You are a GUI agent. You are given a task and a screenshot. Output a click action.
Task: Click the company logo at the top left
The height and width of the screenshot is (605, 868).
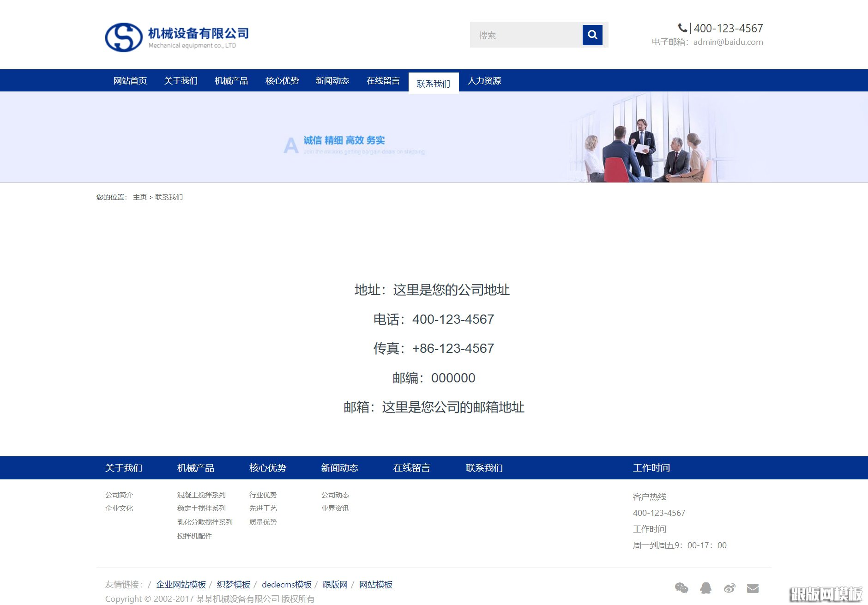click(125, 37)
